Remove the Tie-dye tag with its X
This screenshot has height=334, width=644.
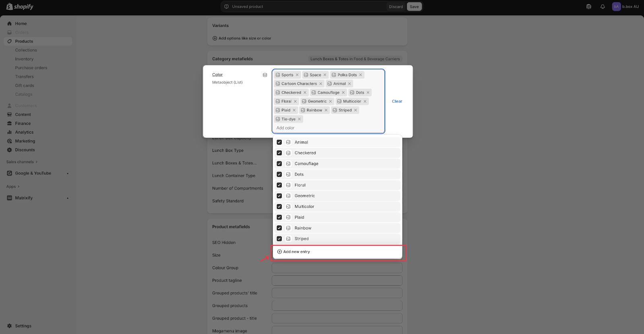(299, 119)
